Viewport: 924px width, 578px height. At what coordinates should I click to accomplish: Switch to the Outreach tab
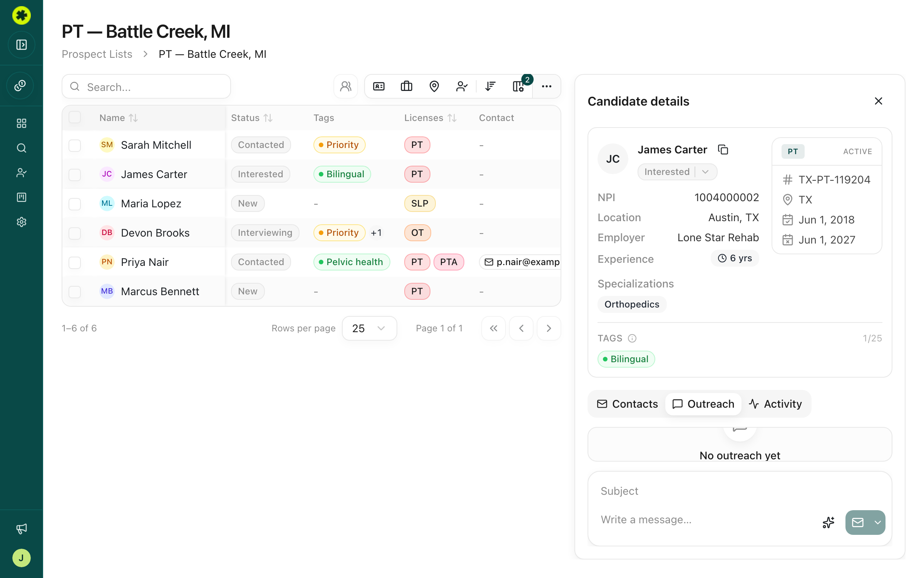point(703,404)
